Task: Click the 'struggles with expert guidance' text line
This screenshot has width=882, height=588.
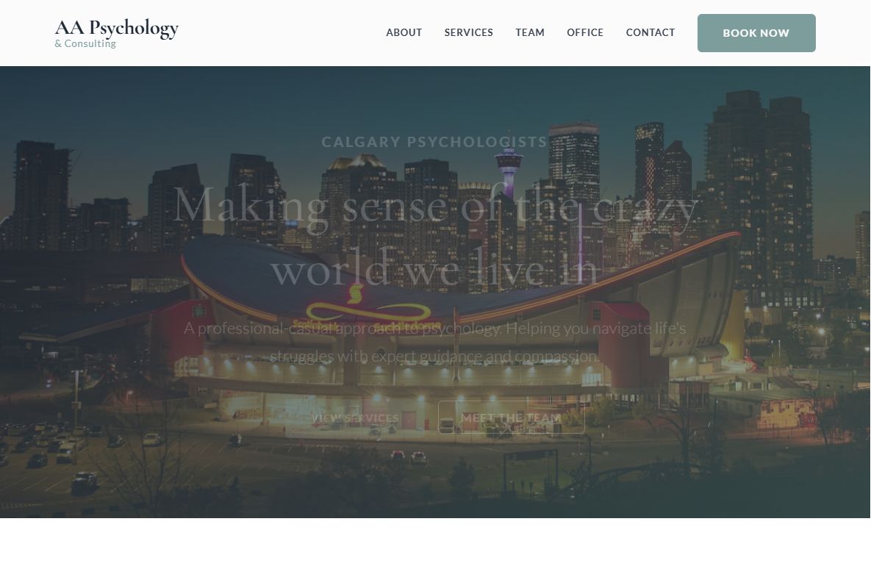Action: coord(435,356)
